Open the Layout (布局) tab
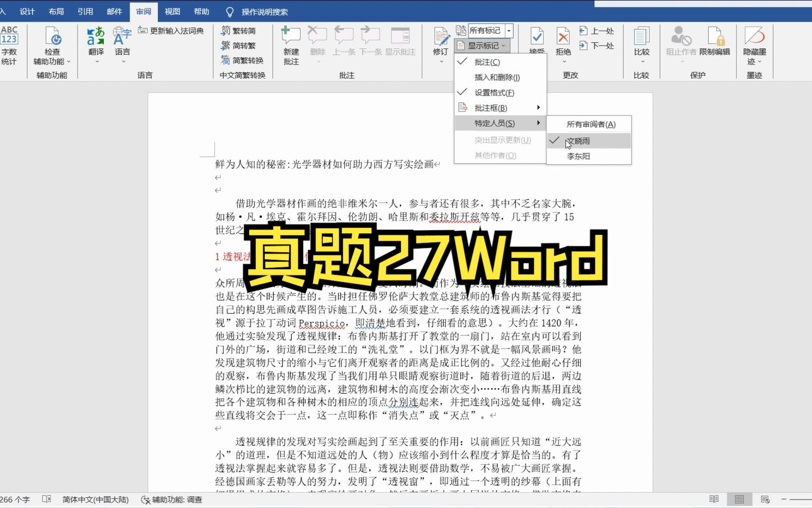 56,12
